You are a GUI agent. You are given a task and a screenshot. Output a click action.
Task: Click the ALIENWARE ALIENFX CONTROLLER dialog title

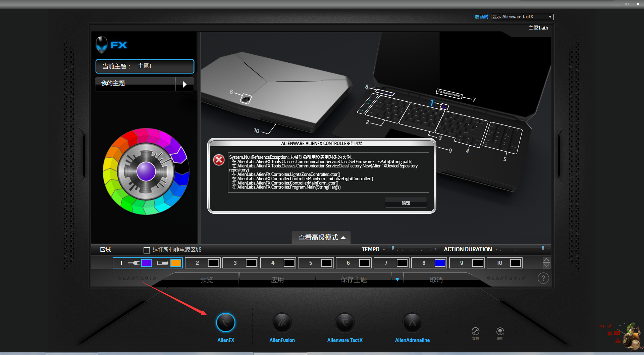tap(322, 143)
